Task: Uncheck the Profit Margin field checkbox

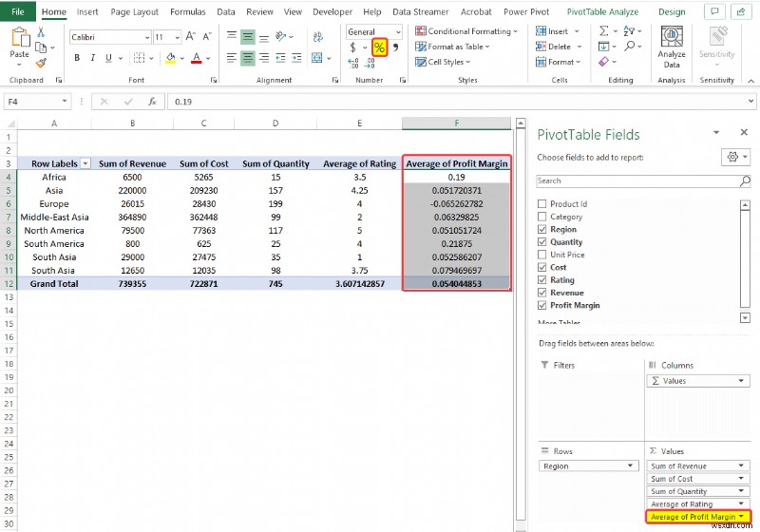Action: (x=541, y=305)
